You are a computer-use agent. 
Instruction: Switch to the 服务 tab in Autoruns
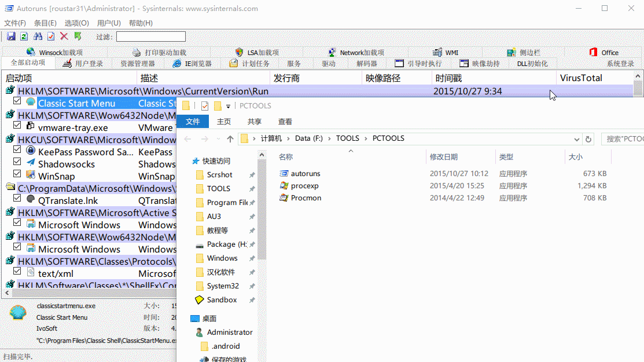point(294,64)
